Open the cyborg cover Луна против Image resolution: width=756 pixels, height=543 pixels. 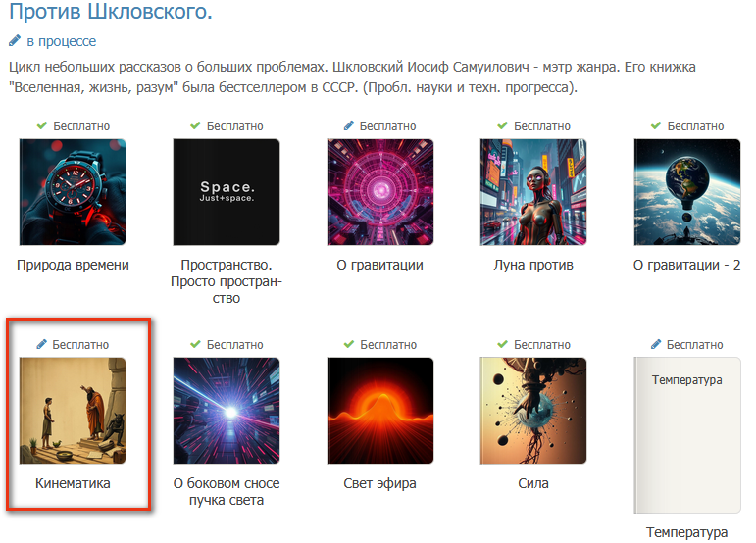(x=533, y=192)
